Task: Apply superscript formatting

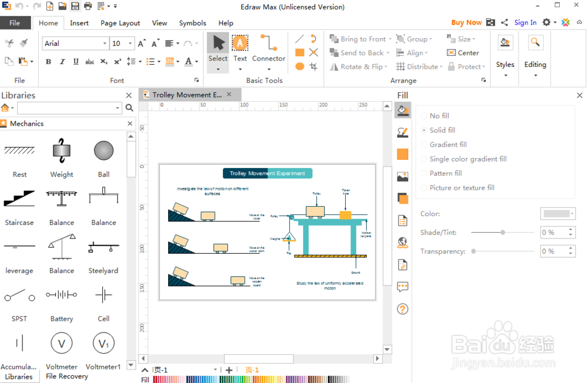Action: tap(118, 62)
